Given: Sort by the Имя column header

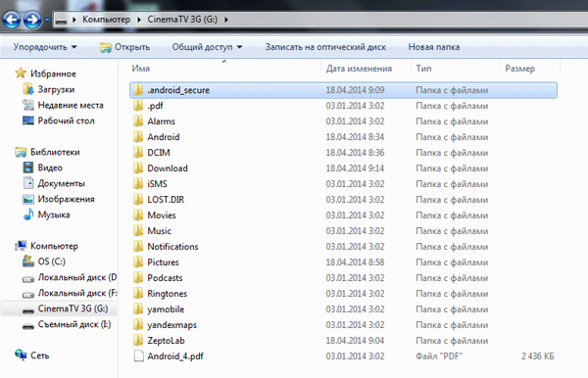Looking at the screenshot, I should point(140,69).
